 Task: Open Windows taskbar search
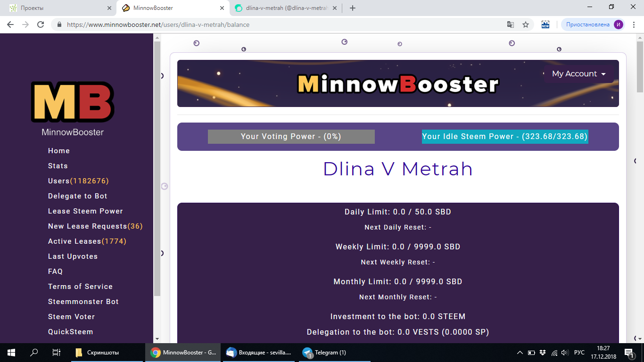tap(34, 352)
